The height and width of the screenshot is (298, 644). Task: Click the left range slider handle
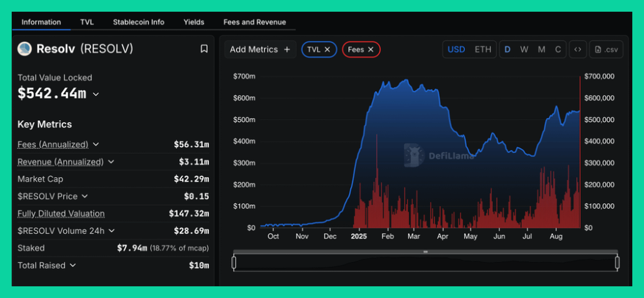233,262
